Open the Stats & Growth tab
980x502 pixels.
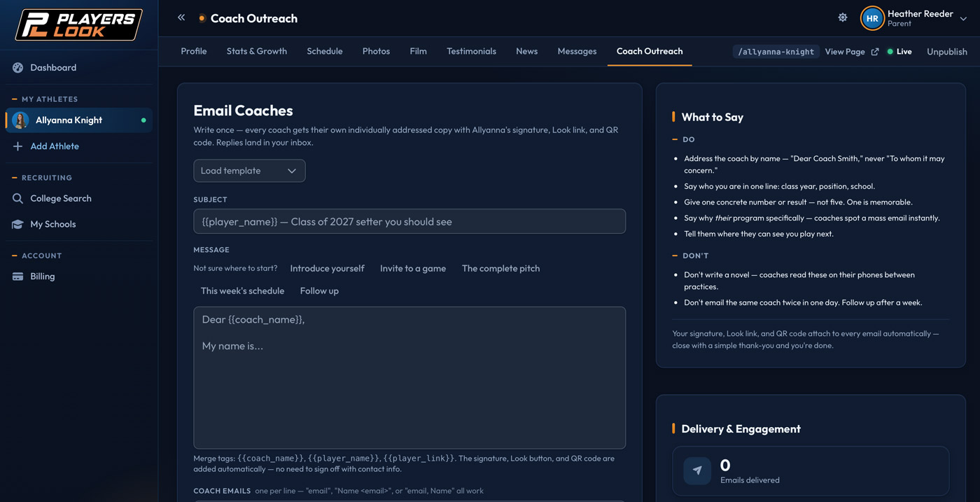[257, 51]
